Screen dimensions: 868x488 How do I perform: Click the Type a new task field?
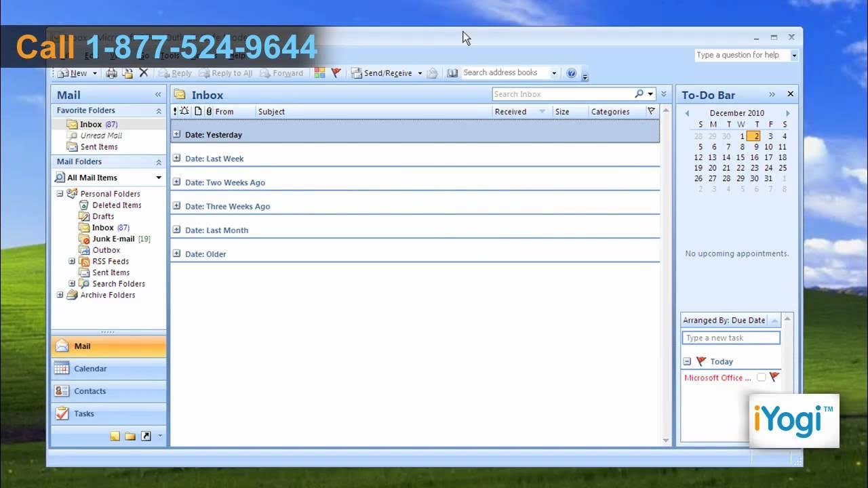click(x=731, y=338)
